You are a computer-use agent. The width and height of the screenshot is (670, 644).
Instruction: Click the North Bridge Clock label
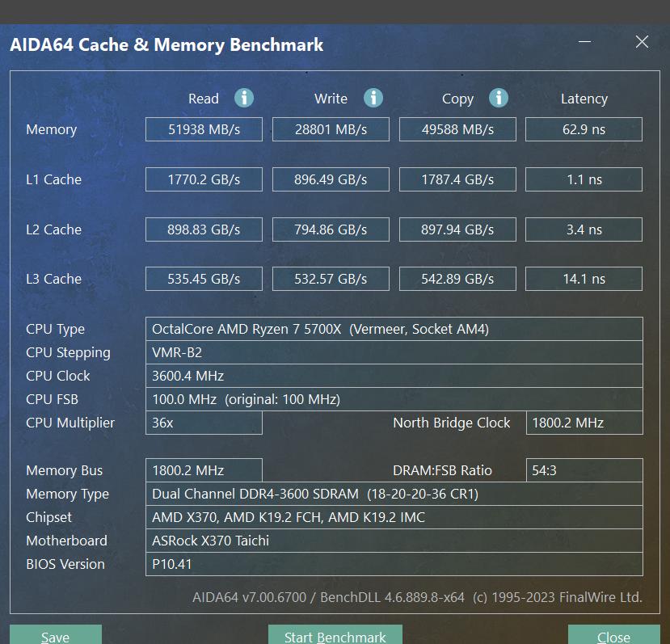pos(452,423)
